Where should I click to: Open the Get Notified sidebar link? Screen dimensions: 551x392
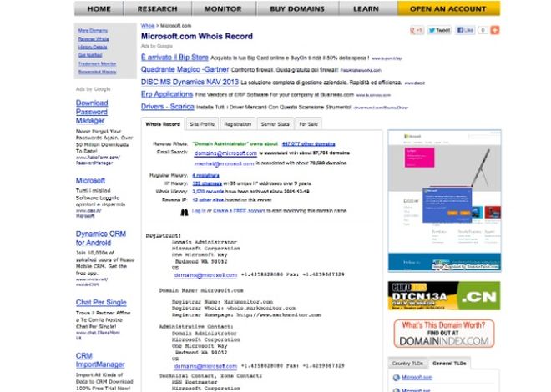click(x=90, y=55)
